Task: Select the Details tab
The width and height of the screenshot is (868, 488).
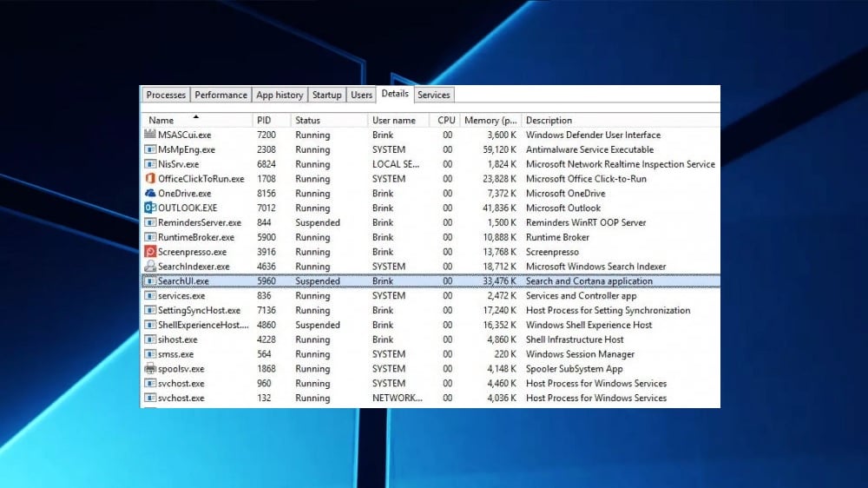Action: [x=395, y=94]
